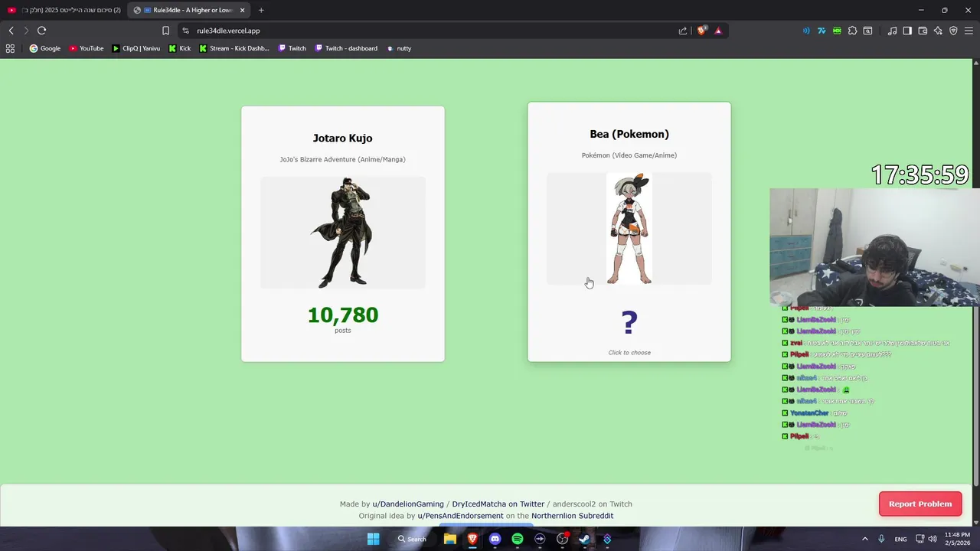
Task: Open Discord from the taskbar
Action: pyautogui.click(x=495, y=539)
